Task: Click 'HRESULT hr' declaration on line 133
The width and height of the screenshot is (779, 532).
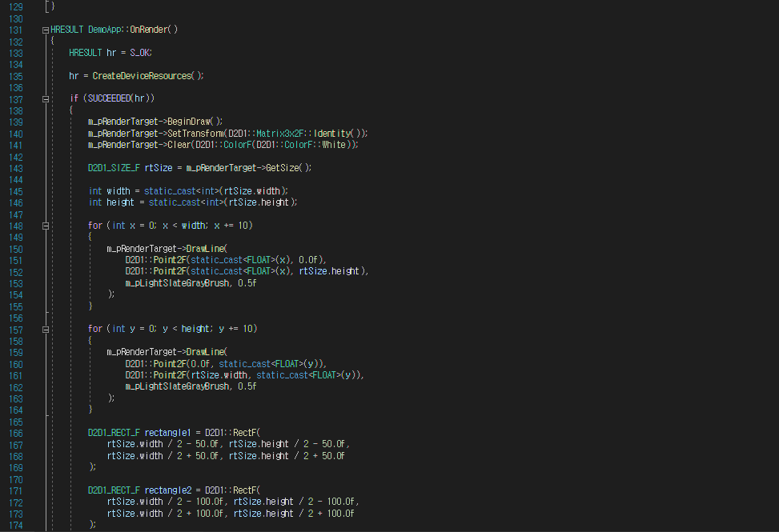Action: pyautogui.click(x=92, y=53)
